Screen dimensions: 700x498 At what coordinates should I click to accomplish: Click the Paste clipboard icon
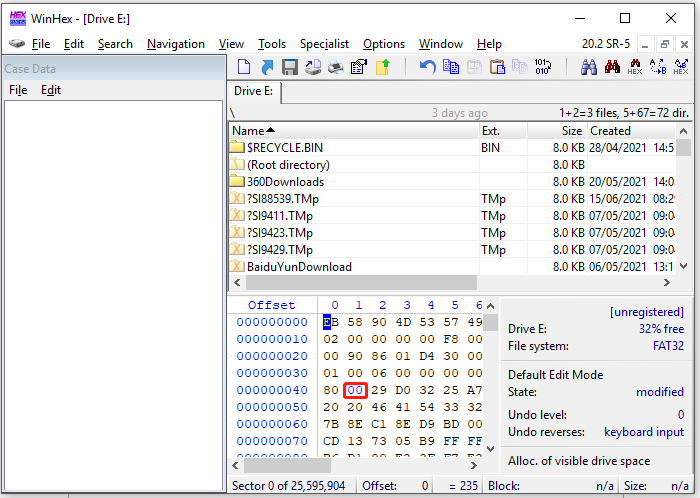click(496, 68)
